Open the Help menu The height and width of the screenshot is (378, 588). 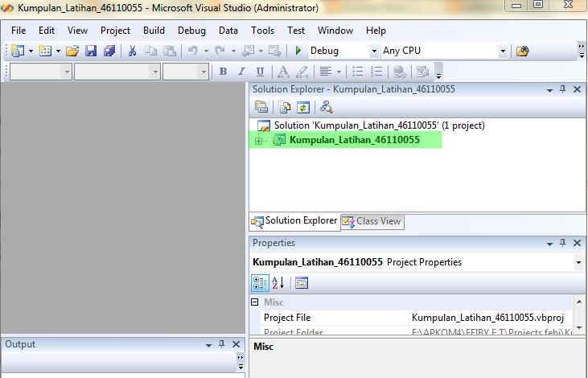point(376,31)
